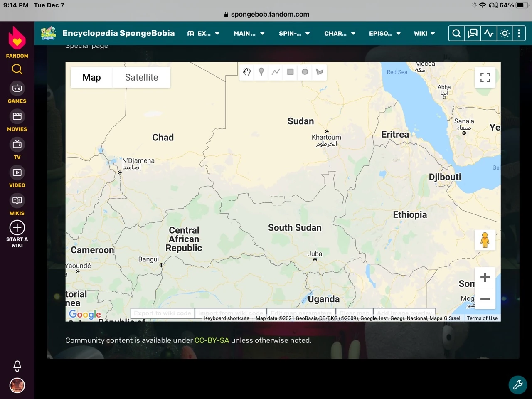Open wiki theme switcher via sun icon
This screenshot has width=532, height=399.
(505, 33)
